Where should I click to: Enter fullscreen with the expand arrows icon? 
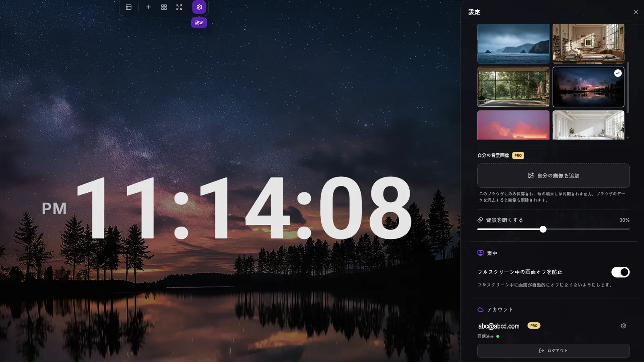pyautogui.click(x=179, y=7)
